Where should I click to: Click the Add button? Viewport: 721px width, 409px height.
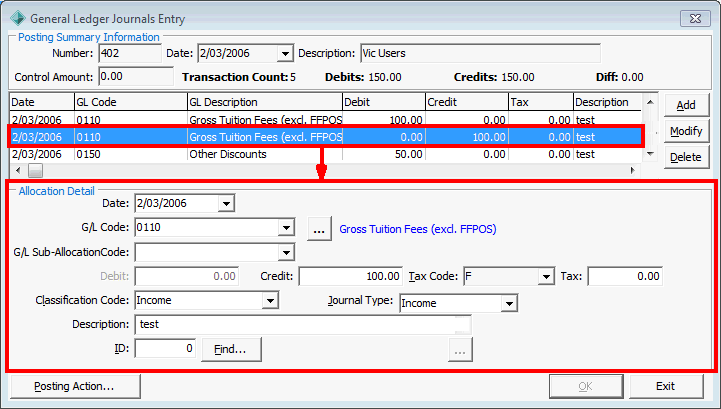click(x=686, y=105)
